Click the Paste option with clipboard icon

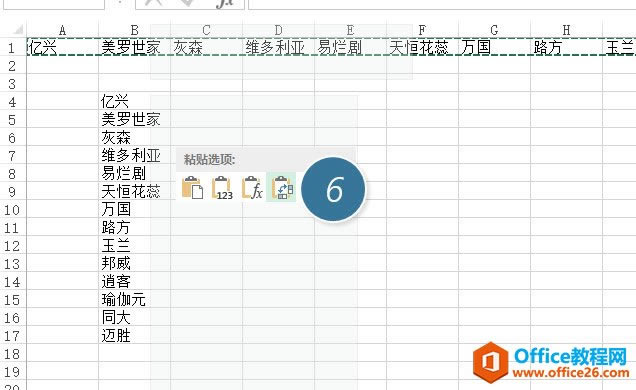pyautogui.click(x=192, y=187)
